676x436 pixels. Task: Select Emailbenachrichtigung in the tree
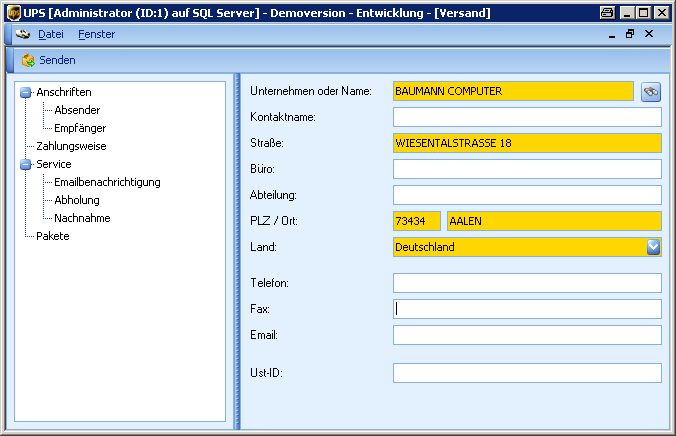pos(107,182)
